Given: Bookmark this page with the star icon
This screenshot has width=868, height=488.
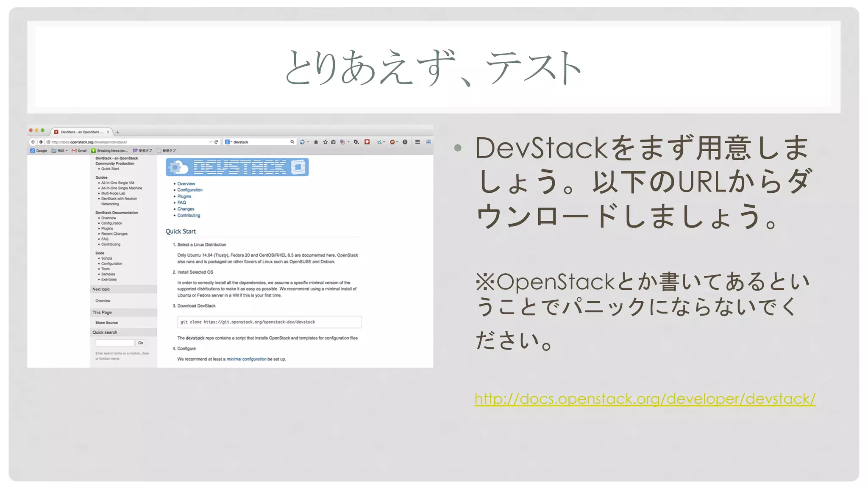Looking at the screenshot, I should 325,142.
